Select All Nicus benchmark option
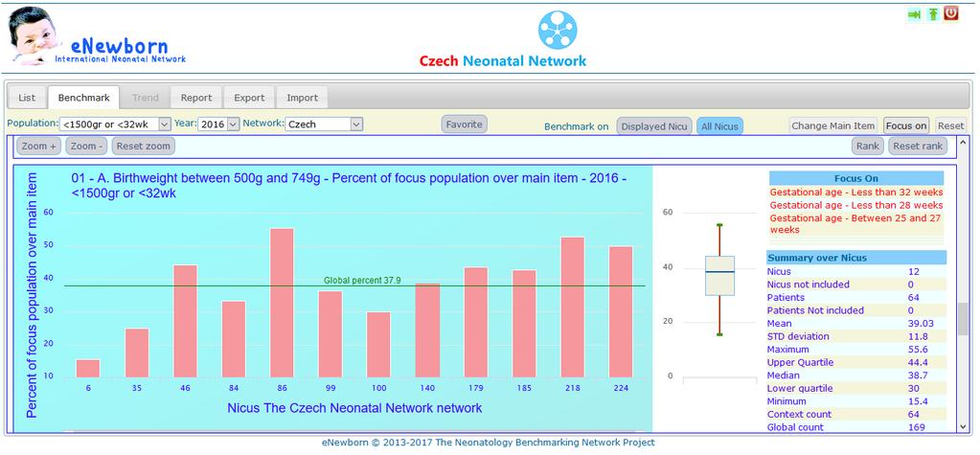The image size is (980, 455). (x=720, y=126)
